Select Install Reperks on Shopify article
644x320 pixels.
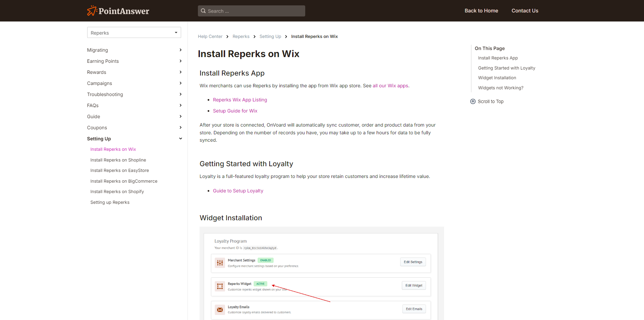117,192
